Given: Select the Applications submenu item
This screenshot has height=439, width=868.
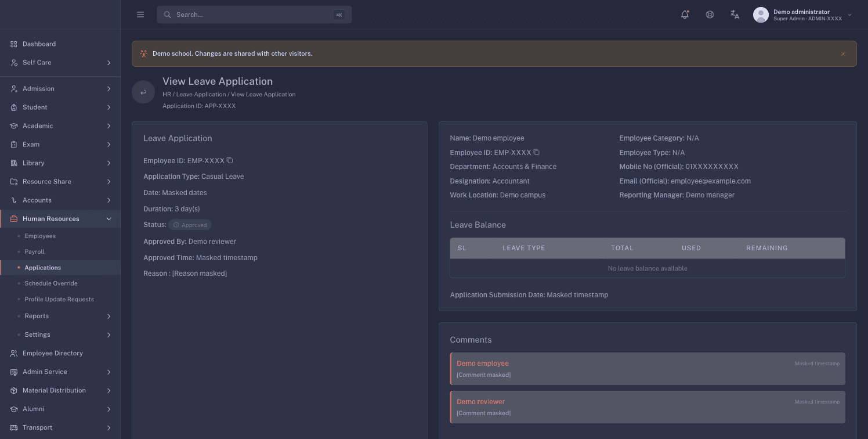Looking at the screenshot, I should (60, 268).
